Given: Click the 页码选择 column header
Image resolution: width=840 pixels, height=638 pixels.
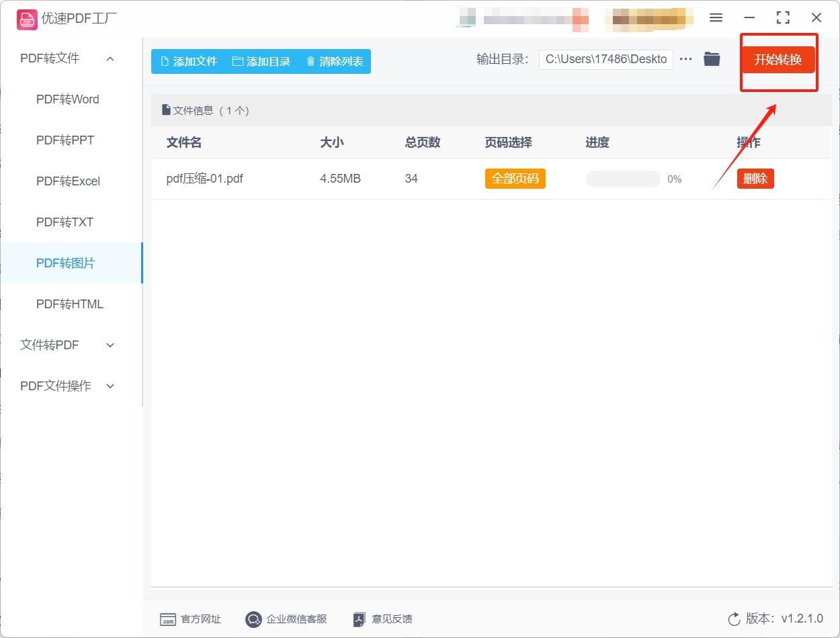Looking at the screenshot, I should coord(509,142).
